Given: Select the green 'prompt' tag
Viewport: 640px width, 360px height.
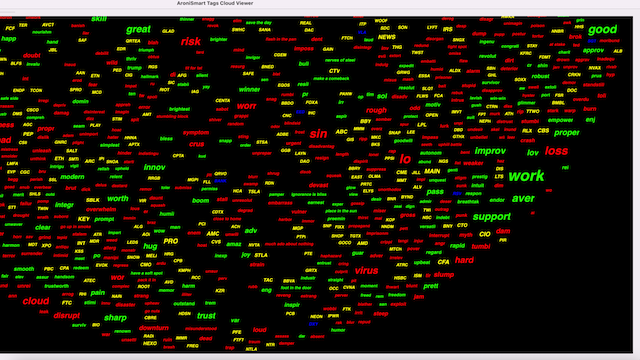Looking at the screenshot, I should (104, 219).
